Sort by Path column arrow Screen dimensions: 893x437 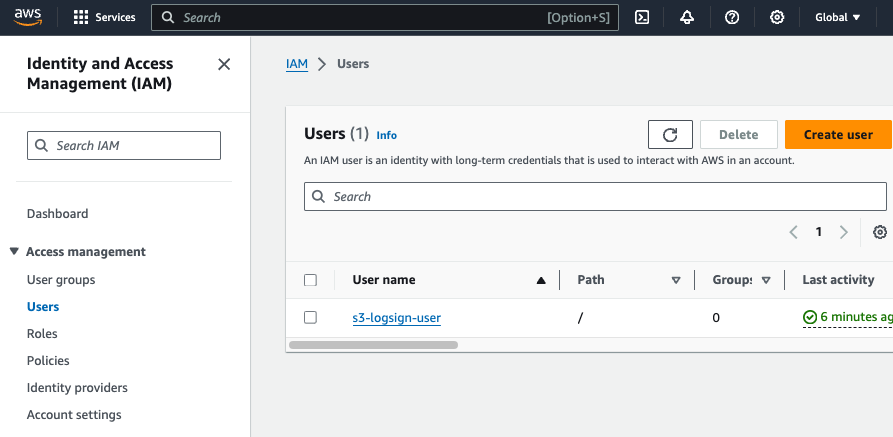click(x=676, y=280)
